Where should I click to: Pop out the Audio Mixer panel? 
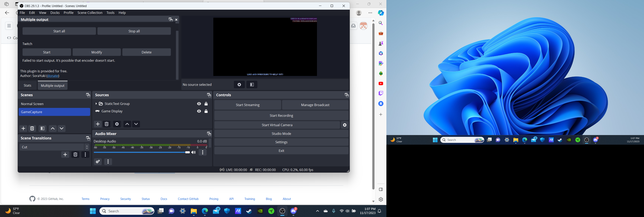point(209,134)
